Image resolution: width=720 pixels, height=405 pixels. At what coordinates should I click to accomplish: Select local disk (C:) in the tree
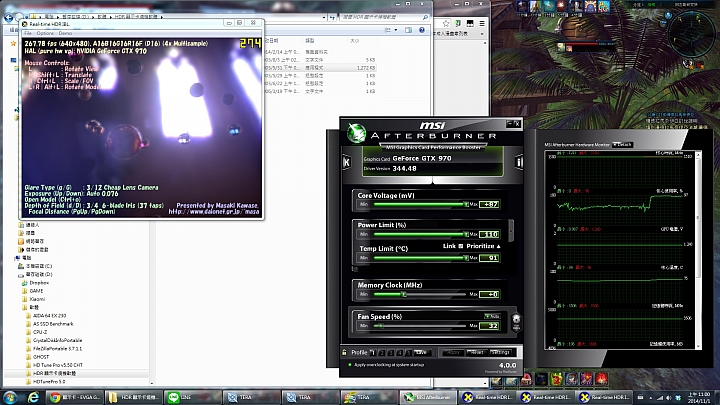pos(35,266)
